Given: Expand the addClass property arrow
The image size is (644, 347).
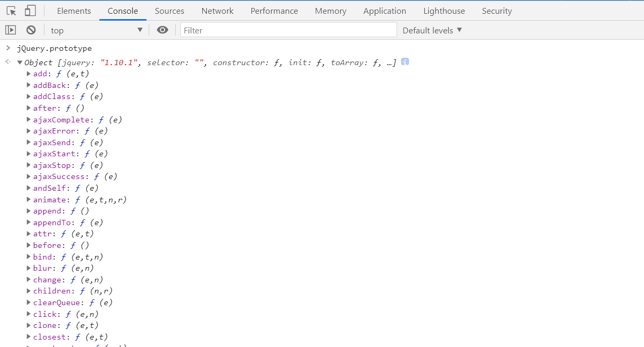Looking at the screenshot, I should (29, 96).
